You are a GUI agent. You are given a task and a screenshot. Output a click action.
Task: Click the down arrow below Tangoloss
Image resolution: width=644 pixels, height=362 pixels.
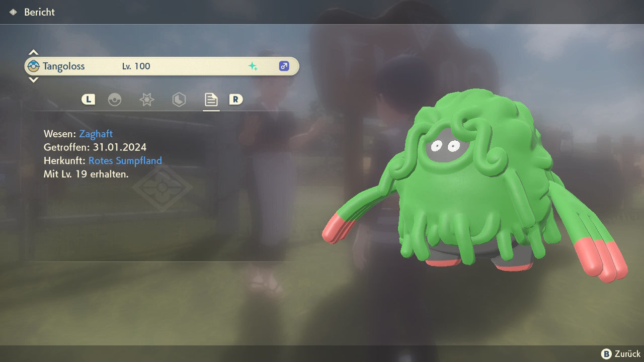coord(33,80)
